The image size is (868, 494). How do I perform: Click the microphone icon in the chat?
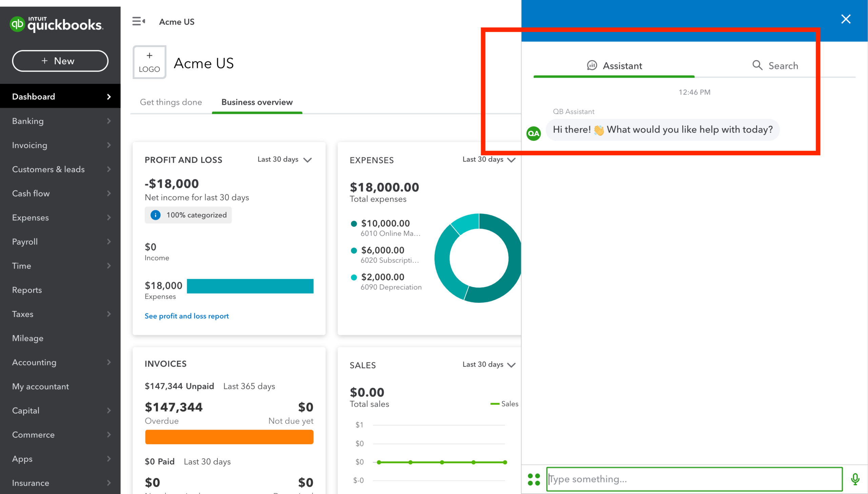(x=855, y=479)
